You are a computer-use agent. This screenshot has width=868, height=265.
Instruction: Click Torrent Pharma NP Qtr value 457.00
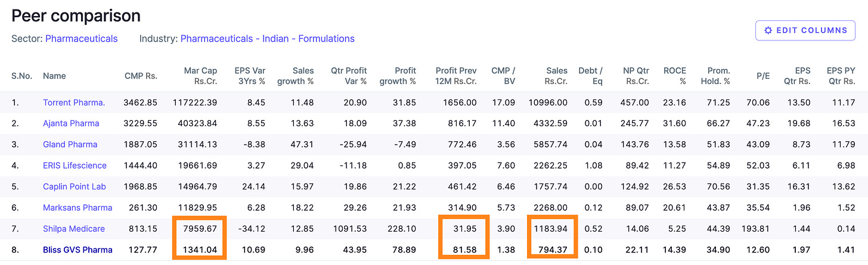[x=634, y=102]
